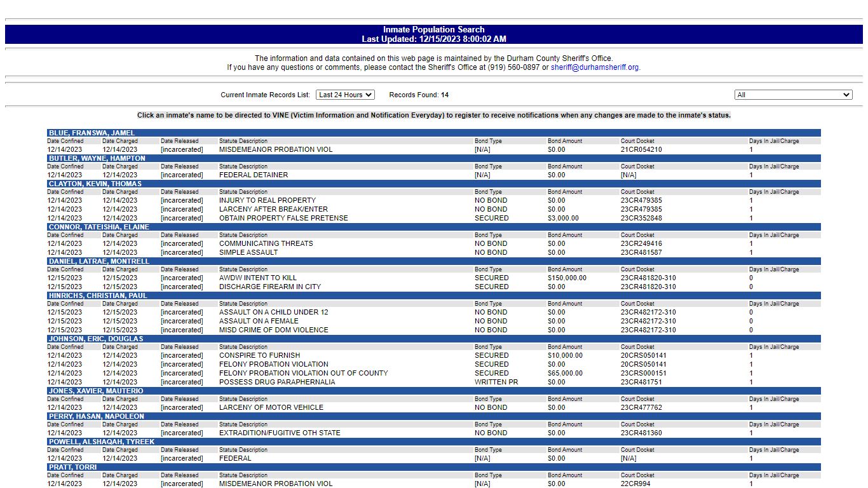868x488 pixels.
Task: Select docket number 23CR481360
Action: pyautogui.click(x=641, y=433)
